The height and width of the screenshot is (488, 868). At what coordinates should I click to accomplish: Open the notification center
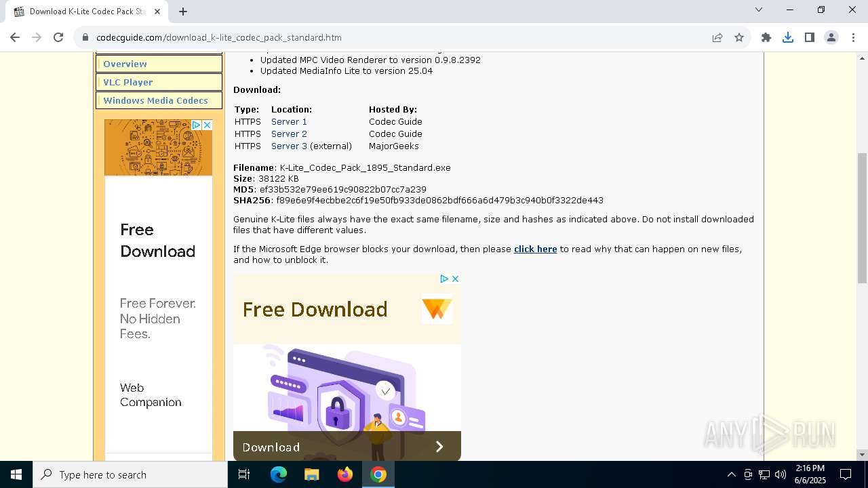(x=846, y=474)
